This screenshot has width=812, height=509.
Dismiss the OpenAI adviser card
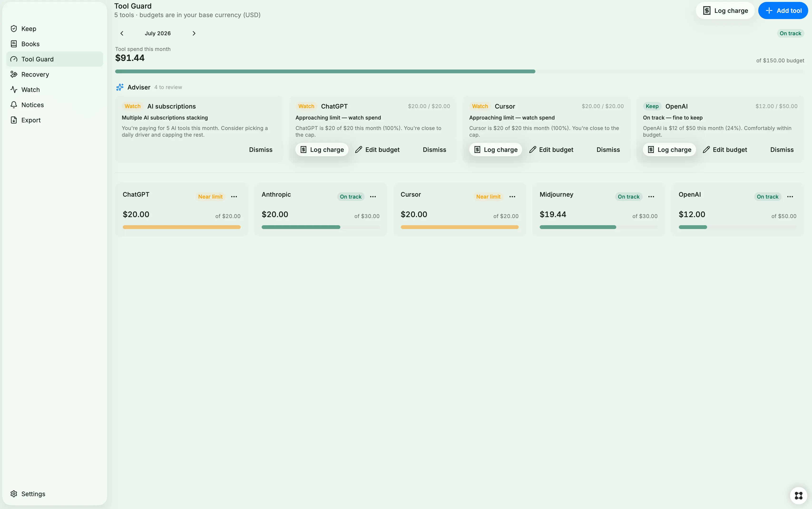[x=782, y=150]
